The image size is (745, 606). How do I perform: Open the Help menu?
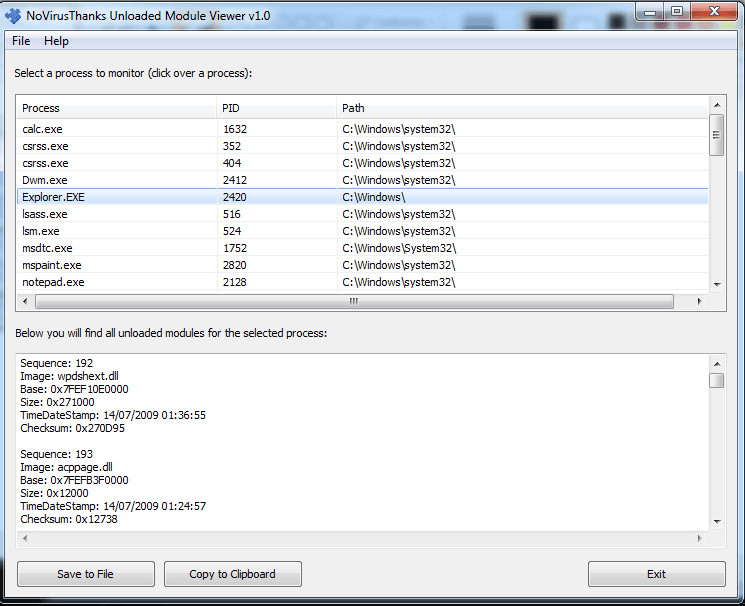tap(56, 41)
